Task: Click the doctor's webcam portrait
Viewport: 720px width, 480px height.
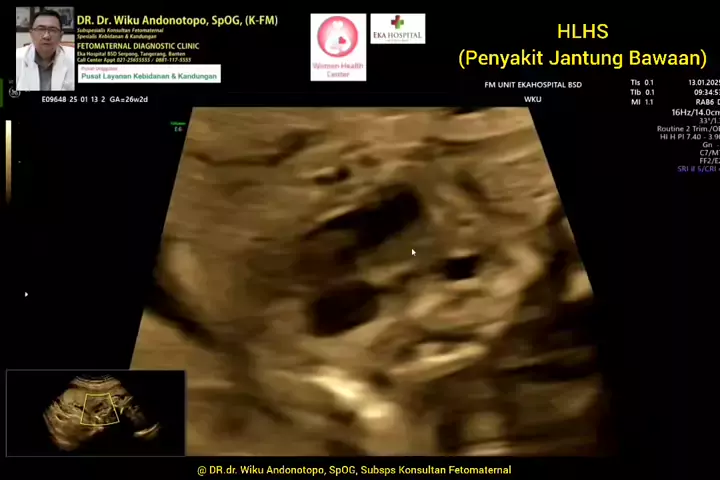Action: pos(44,48)
